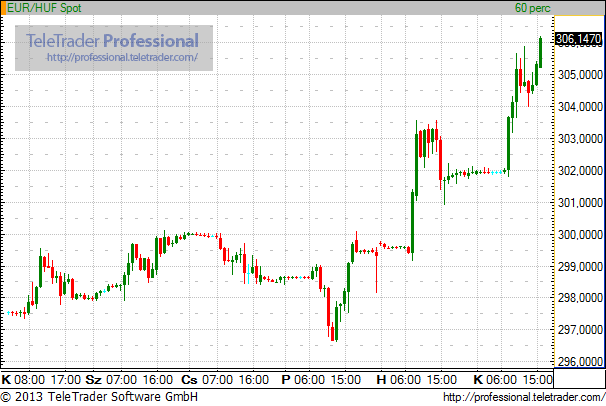Screen dimensions: 606x406
Task: Click the 305,0000 price axis label
Action: pyautogui.click(x=580, y=75)
